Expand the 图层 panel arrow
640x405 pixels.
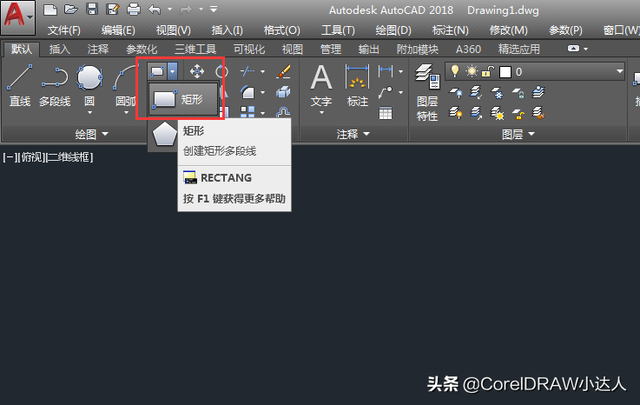point(531,134)
